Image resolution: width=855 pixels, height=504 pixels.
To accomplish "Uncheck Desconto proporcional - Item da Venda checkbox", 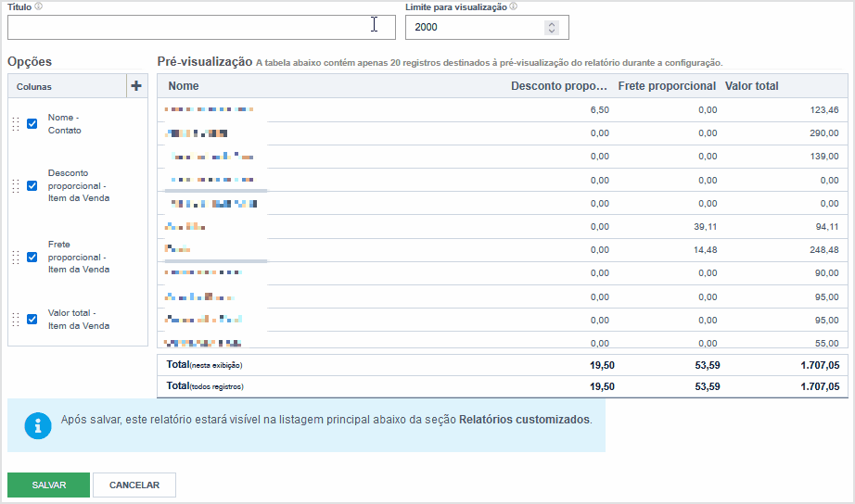I will (x=32, y=186).
